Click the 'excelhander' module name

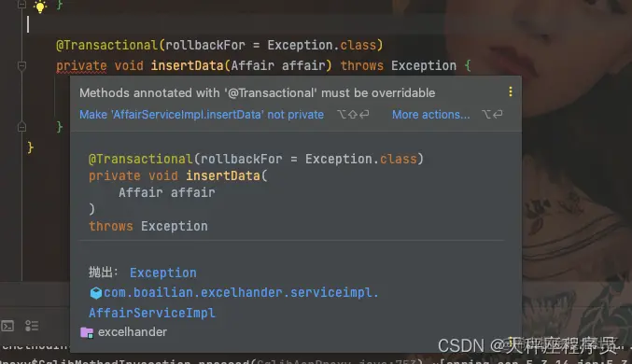click(x=133, y=332)
